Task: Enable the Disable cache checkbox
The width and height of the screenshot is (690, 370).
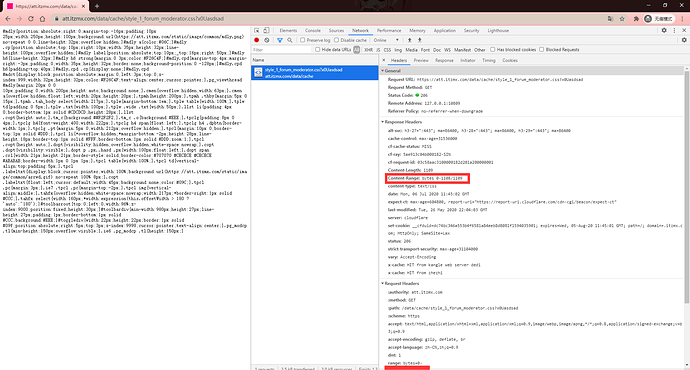Action: tap(337, 40)
